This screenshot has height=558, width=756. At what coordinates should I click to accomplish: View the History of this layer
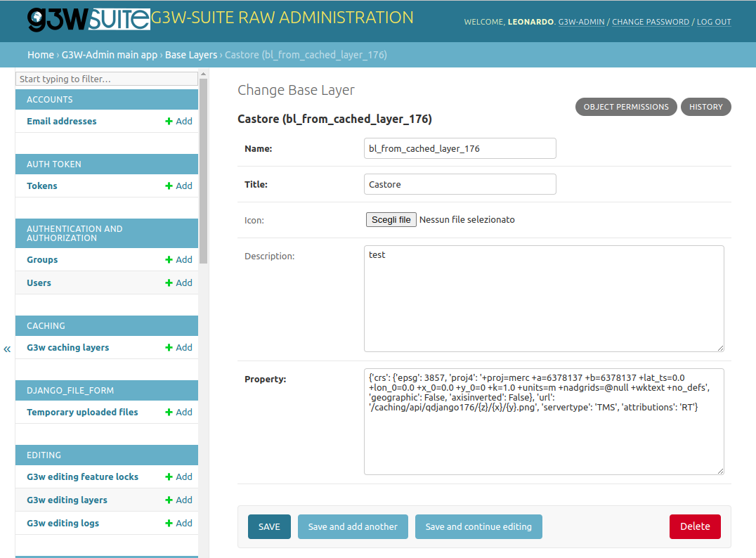click(x=706, y=107)
